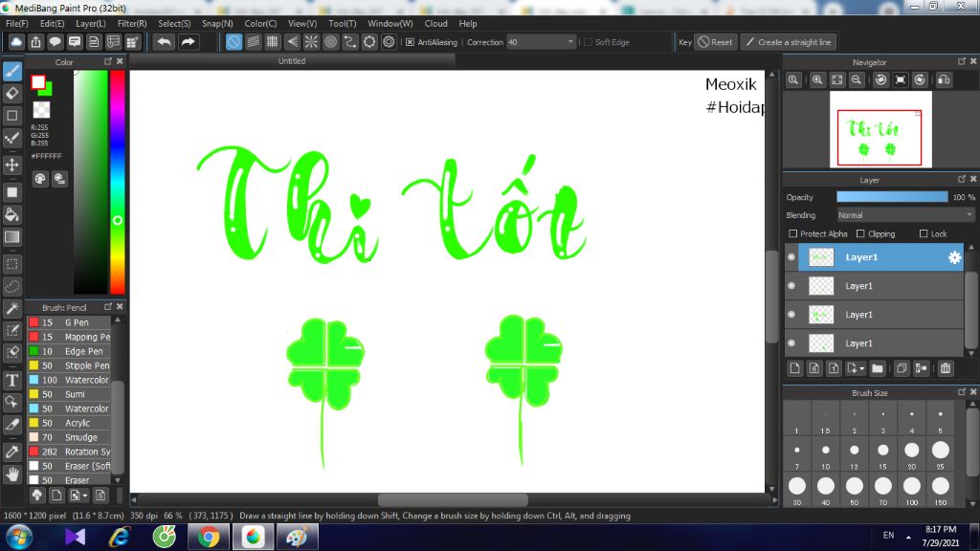Choose G Pen brush
Image resolution: width=980 pixels, height=551 pixels.
69,322
